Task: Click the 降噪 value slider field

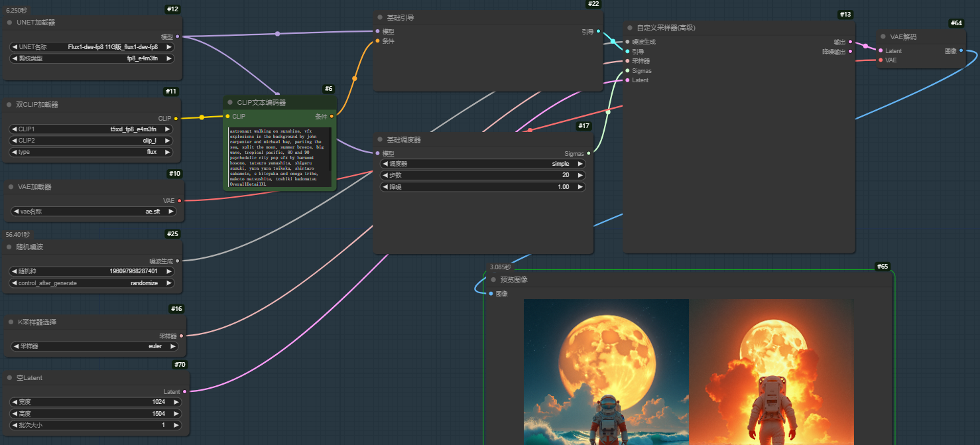Action: (482, 187)
